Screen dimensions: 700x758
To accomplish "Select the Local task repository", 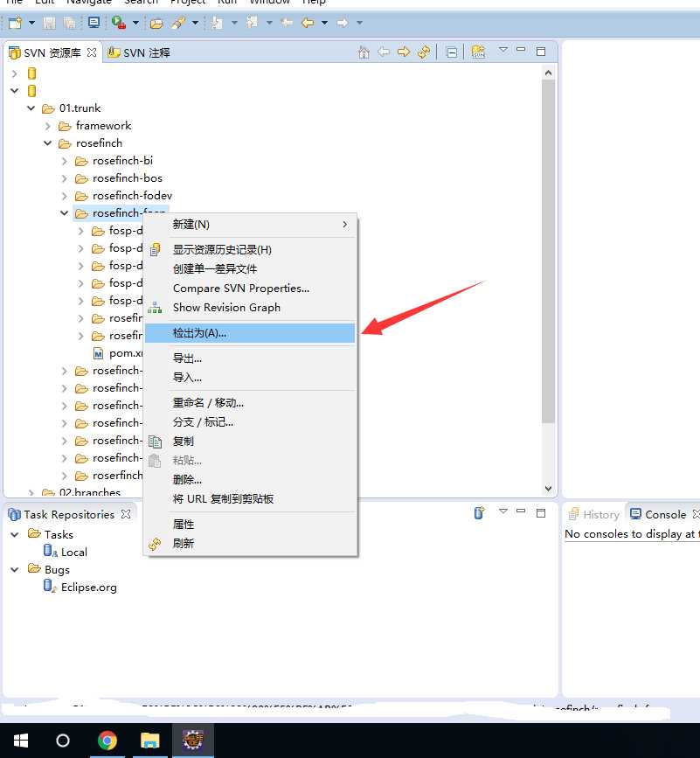I will click(x=66, y=552).
